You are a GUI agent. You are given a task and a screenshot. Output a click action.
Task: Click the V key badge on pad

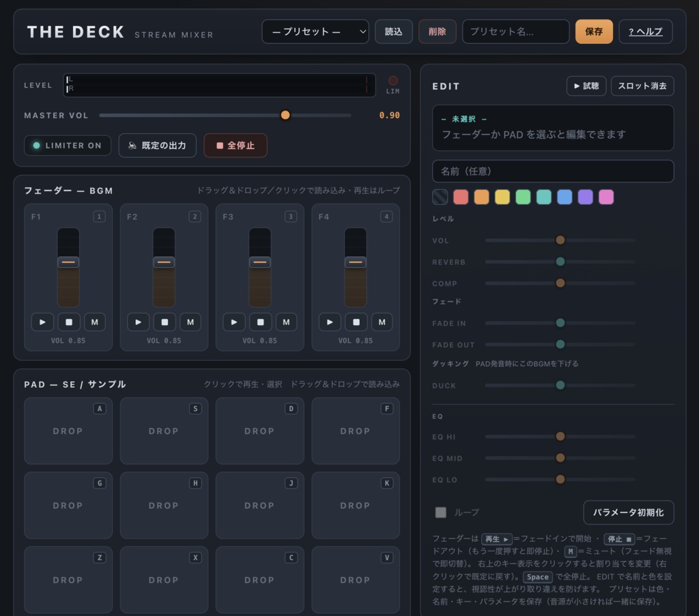coord(387,557)
